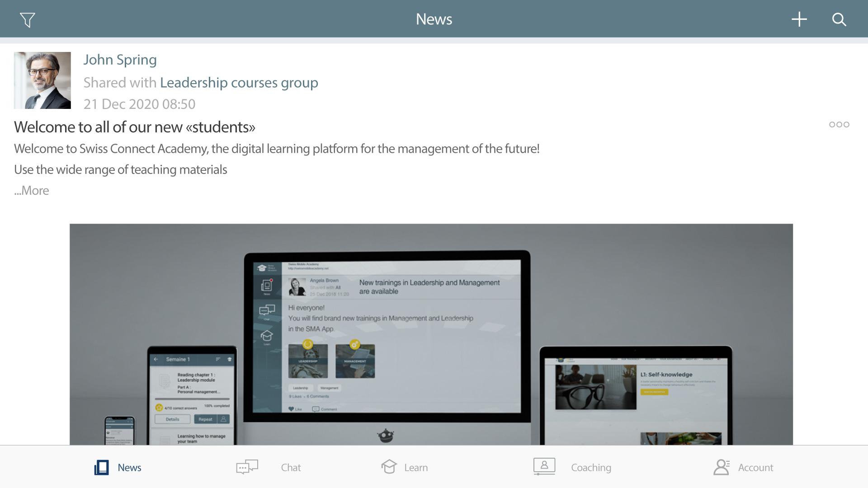Select the News icon in bottom bar
This screenshot has width=868, height=488.
(x=102, y=467)
